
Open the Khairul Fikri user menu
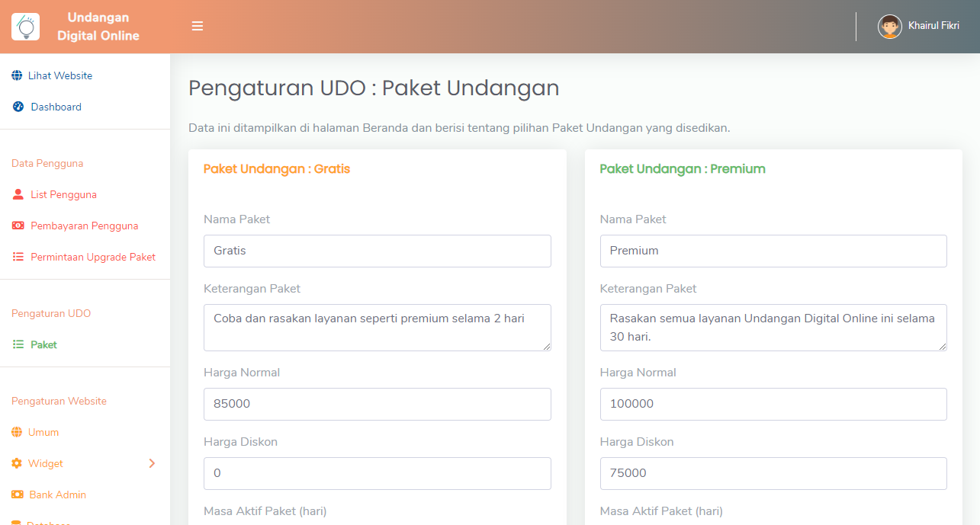click(918, 27)
